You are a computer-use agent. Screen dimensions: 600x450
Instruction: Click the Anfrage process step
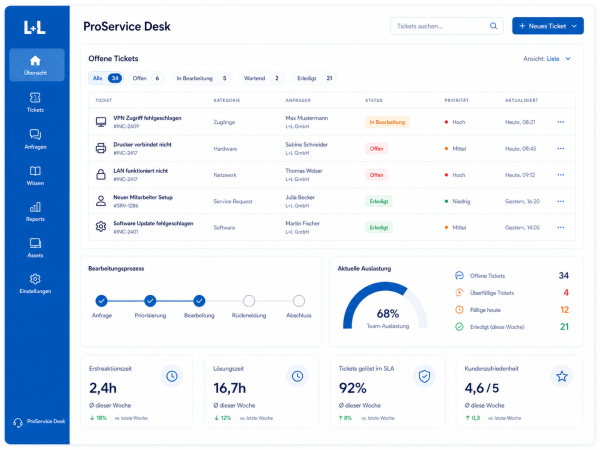[101, 301]
